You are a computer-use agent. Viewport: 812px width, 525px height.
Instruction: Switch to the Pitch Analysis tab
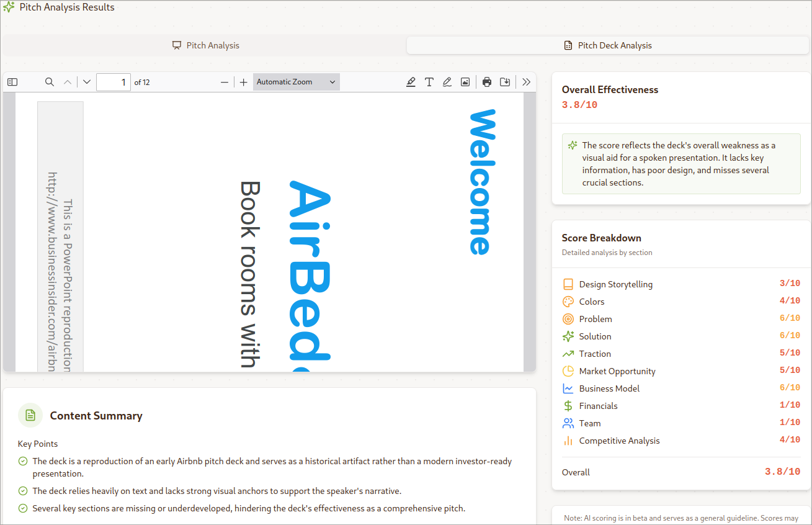tap(205, 45)
